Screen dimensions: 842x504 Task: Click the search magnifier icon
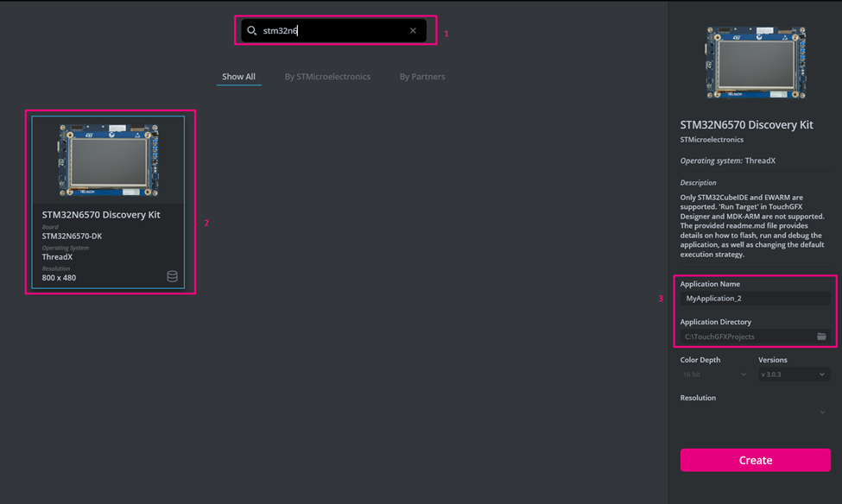pos(251,30)
